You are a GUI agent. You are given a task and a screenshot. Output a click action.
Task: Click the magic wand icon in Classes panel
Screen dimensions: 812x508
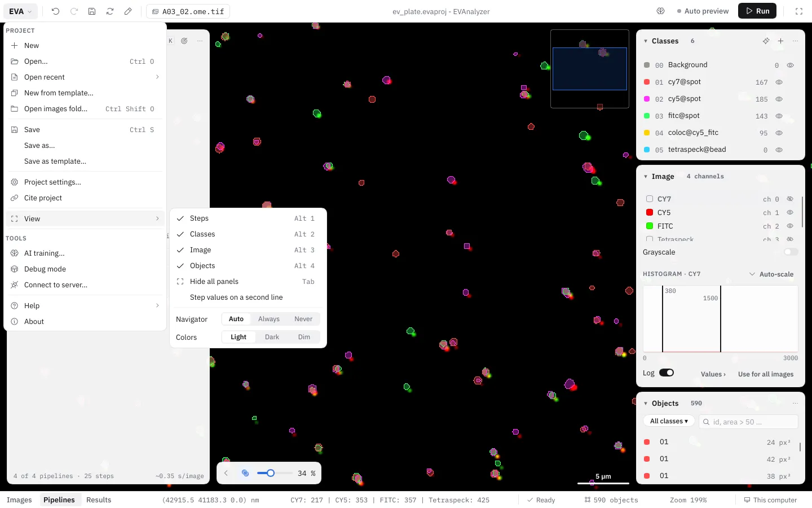tap(766, 41)
